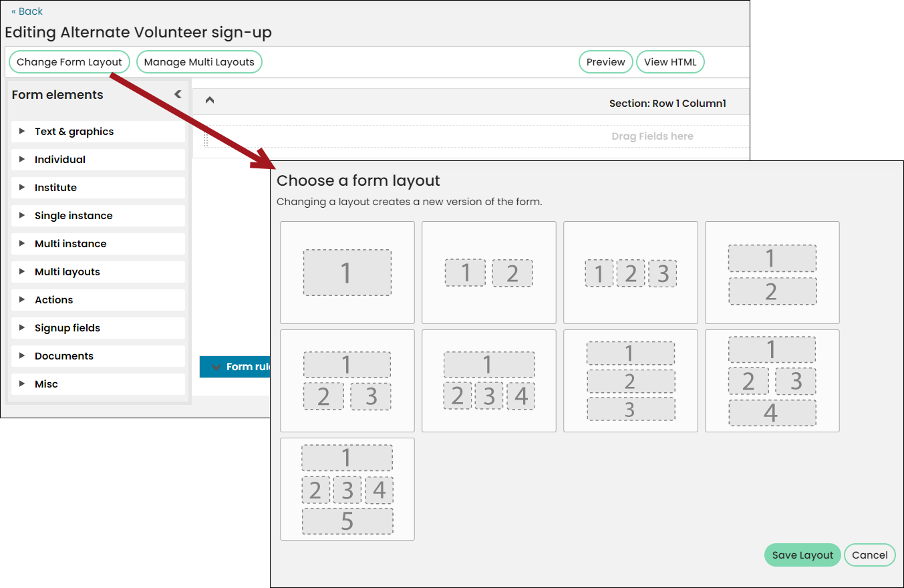Pick the three-column layout thumbnail
904x588 pixels.
pos(631,273)
